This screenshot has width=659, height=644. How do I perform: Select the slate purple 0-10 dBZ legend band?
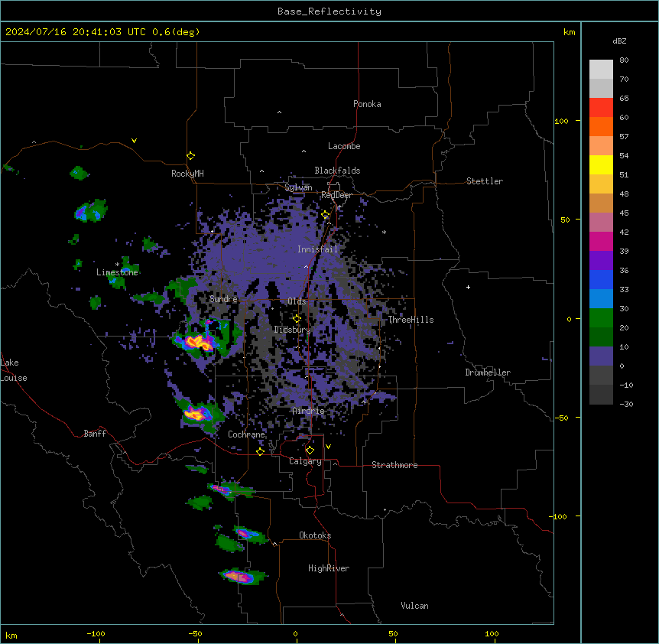601,356
